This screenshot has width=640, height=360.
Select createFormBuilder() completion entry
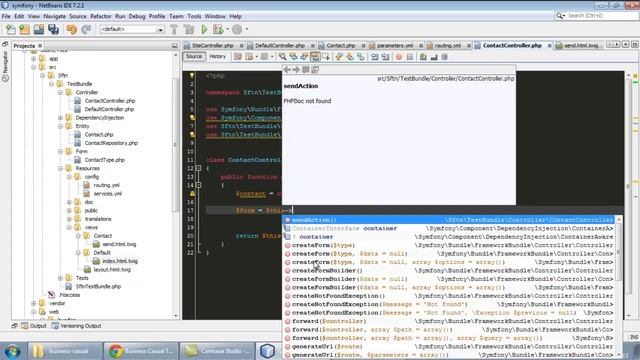[449, 271]
